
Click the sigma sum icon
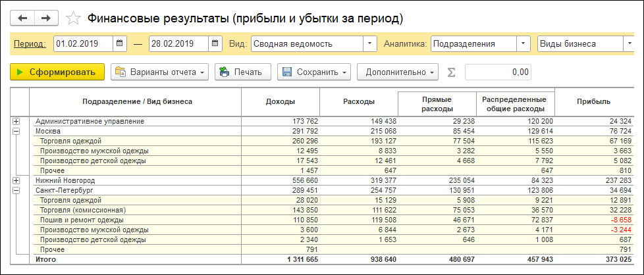click(452, 72)
